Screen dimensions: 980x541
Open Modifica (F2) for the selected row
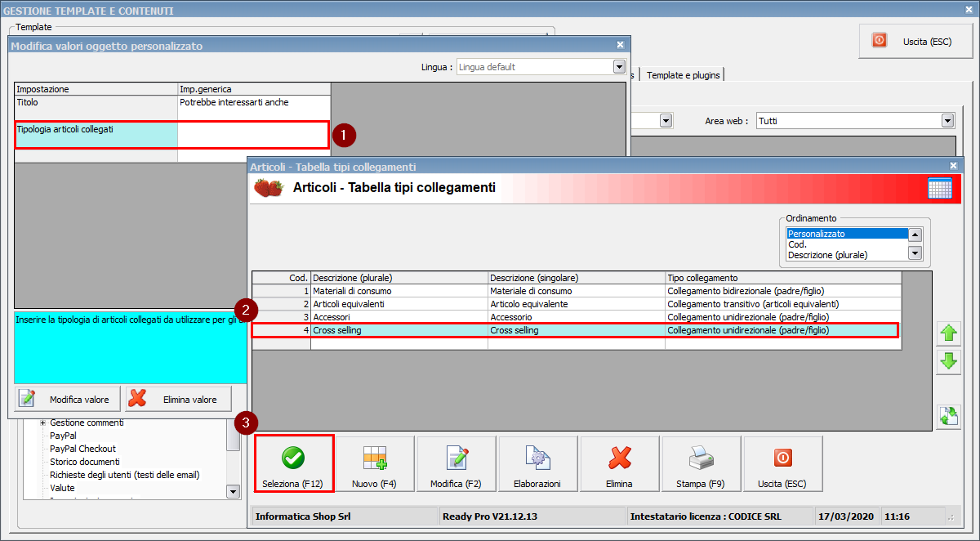pyautogui.click(x=456, y=464)
